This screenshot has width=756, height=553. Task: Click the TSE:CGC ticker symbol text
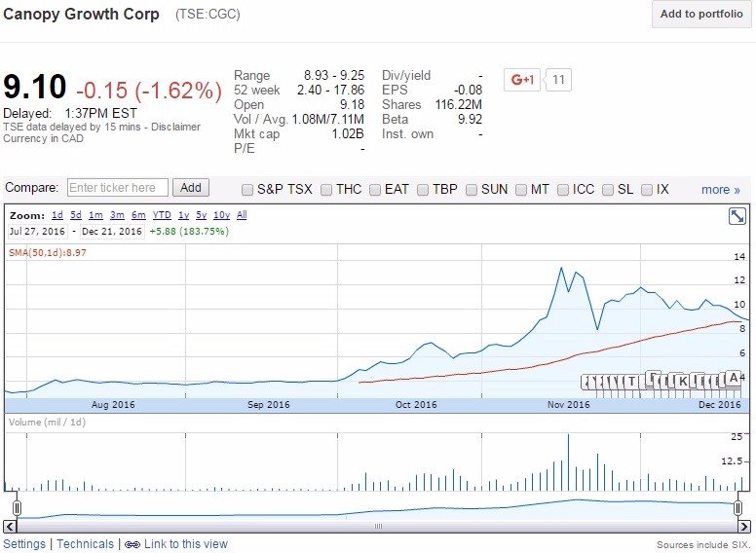208,15
